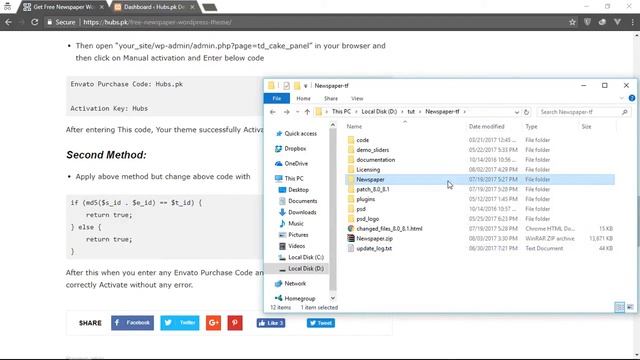Viewport: 640px width, 360px height.
Task: Open recent locations dropdown in Explorer
Action: pyautogui.click(x=297, y=112)
